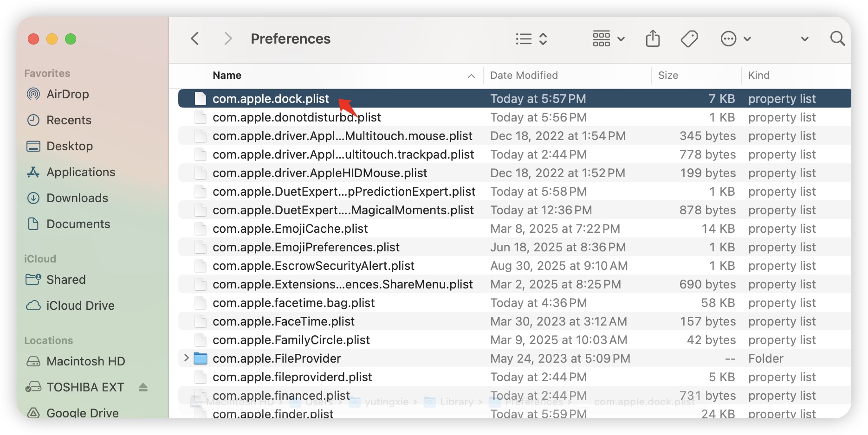Click the Aug 30, 2025 date cell
868x435 pixels.
(x=559, y=266)
